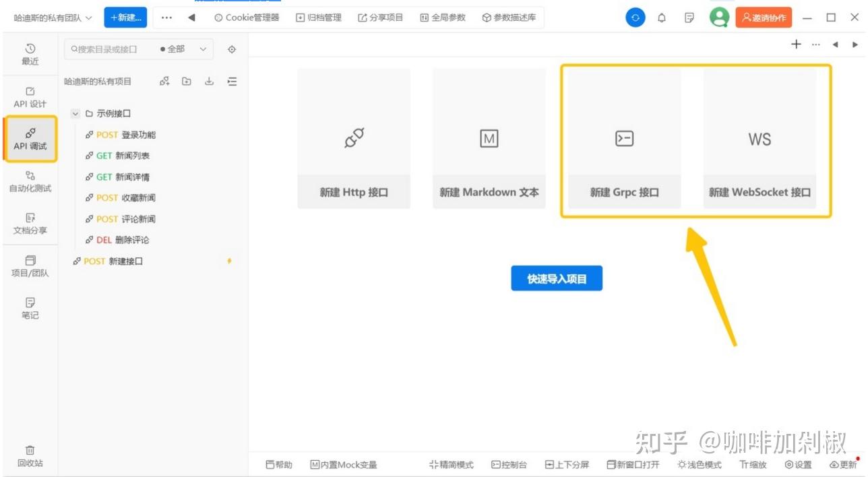The height and width of the screenshot is (477, 868).
Task: Click the new folder icon beside project name
Action: (x=186, y=81)
